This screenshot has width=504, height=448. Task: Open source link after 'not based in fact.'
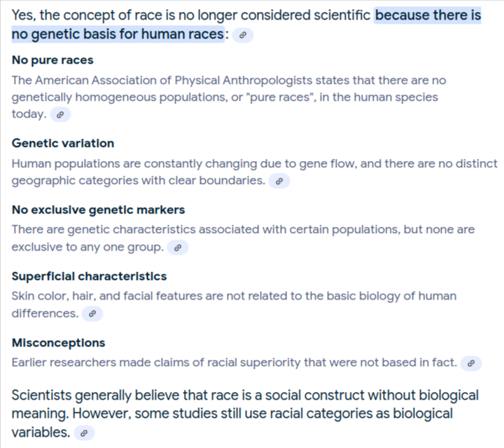471,363
